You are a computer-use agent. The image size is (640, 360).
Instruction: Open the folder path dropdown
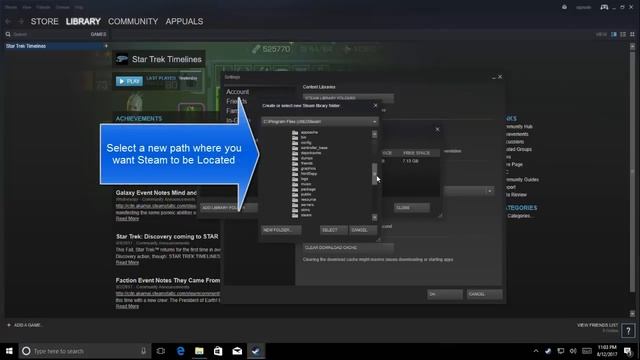point(320,122)
